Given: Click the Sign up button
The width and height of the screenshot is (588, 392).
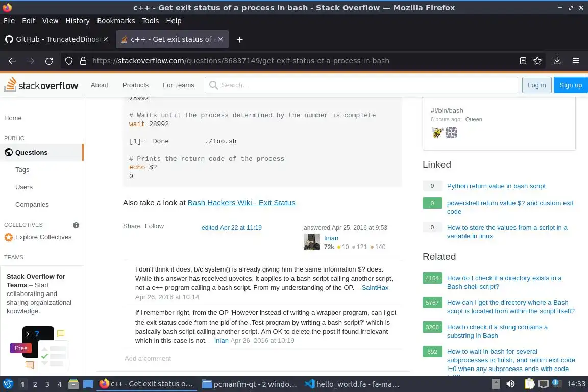Looking at the screenshot, I should point(571,85).
